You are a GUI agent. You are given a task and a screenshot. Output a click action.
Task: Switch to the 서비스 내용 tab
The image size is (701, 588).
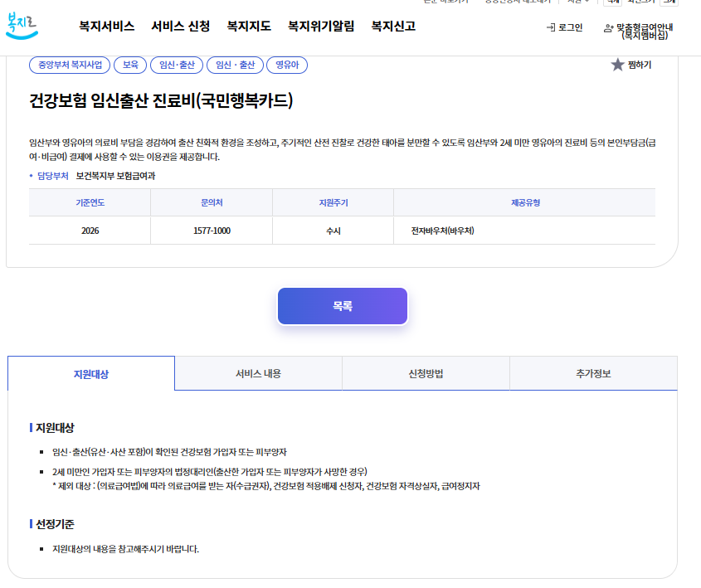coord(258,373)
